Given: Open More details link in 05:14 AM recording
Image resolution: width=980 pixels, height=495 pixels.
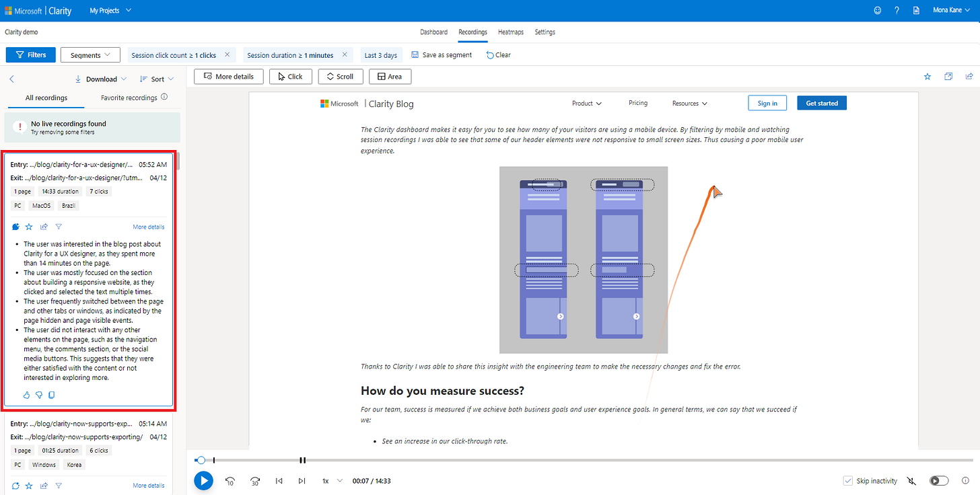Looking at the screenshot, I should tap(149, 486).
